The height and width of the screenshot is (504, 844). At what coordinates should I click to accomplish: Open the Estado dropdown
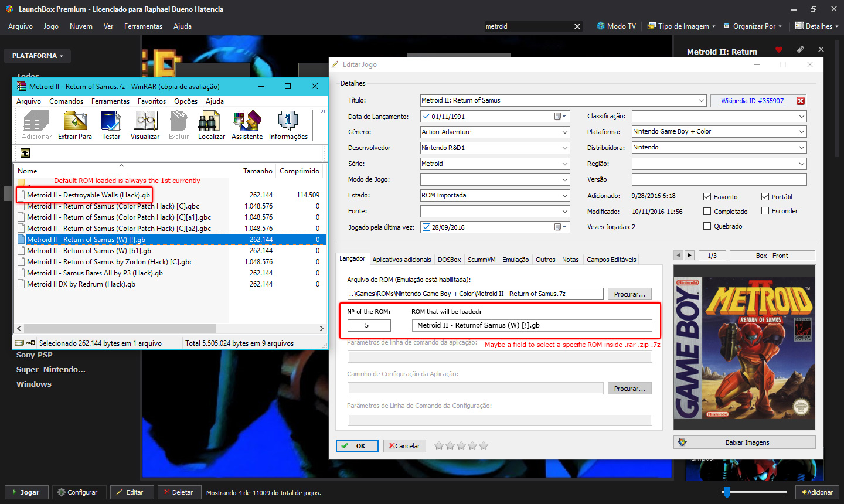(x=565, y=196)
